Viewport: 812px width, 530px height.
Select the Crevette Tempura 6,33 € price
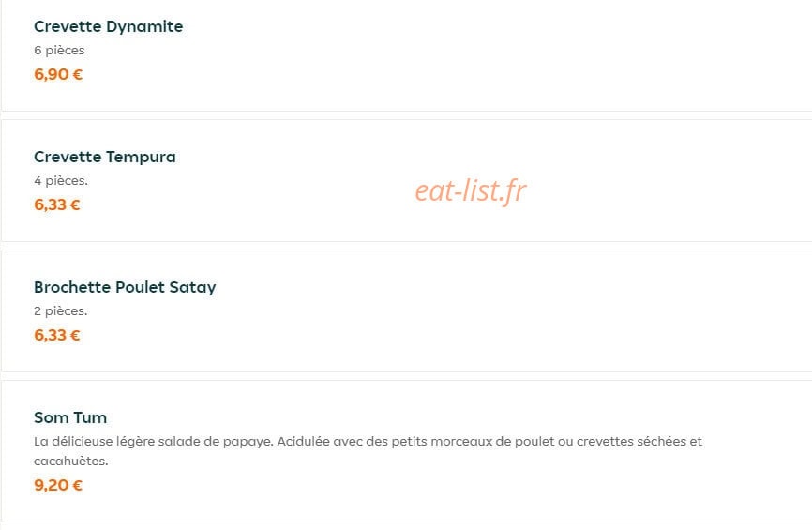(x=57, y=204)
